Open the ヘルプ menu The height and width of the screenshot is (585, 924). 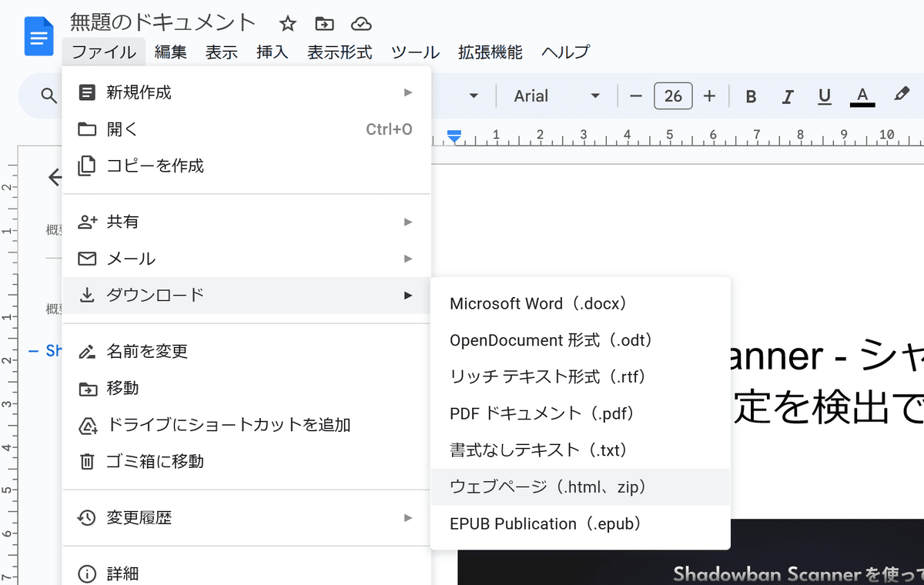[x=566, y=52]
